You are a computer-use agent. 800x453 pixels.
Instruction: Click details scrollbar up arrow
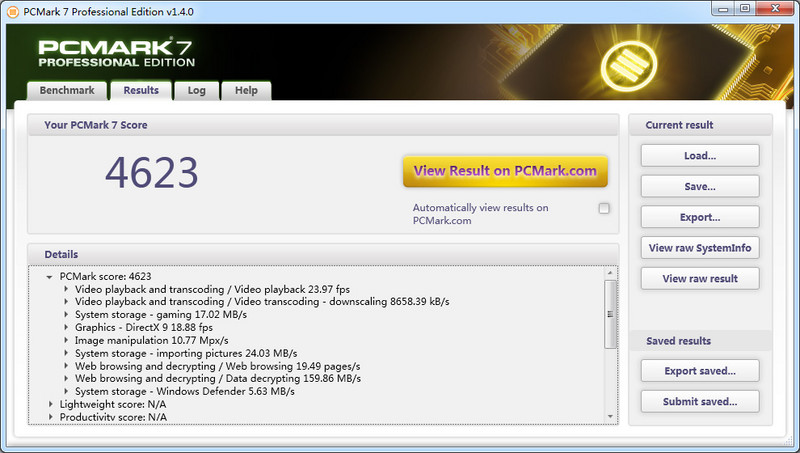tap(610, 273)
